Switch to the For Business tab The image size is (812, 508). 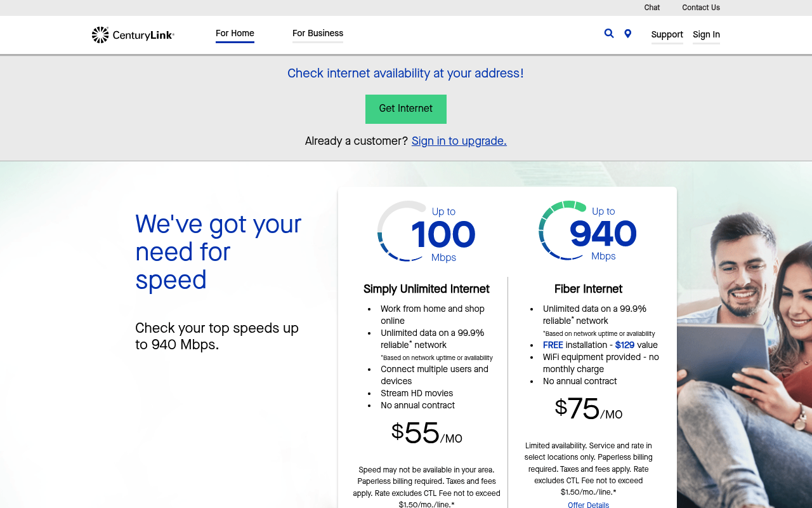pyautogui.click(x=318, y=34)
